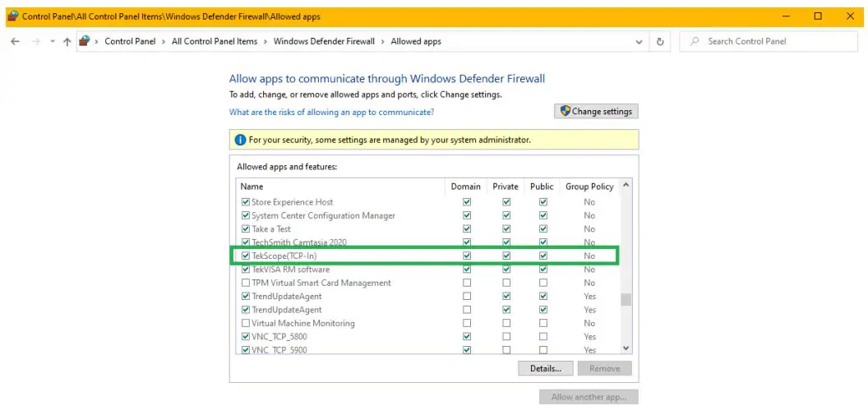This screenshot has height=415, width=868.
Task: Go to Windows Defender Firewall breadcrumb
Action: coord(324,41)
